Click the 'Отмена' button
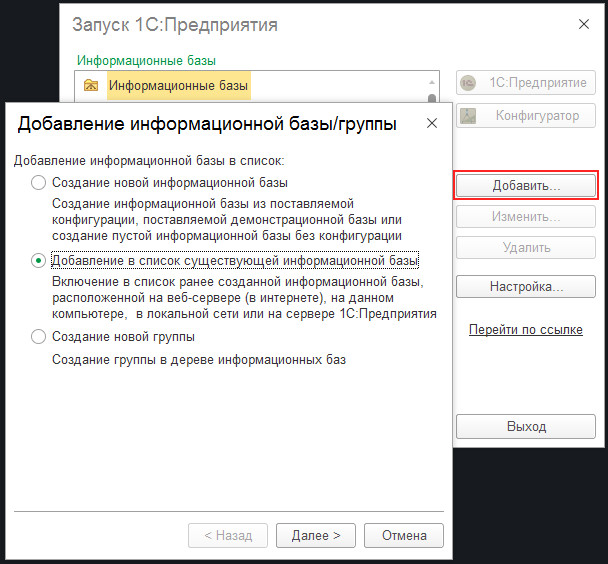 404,535
